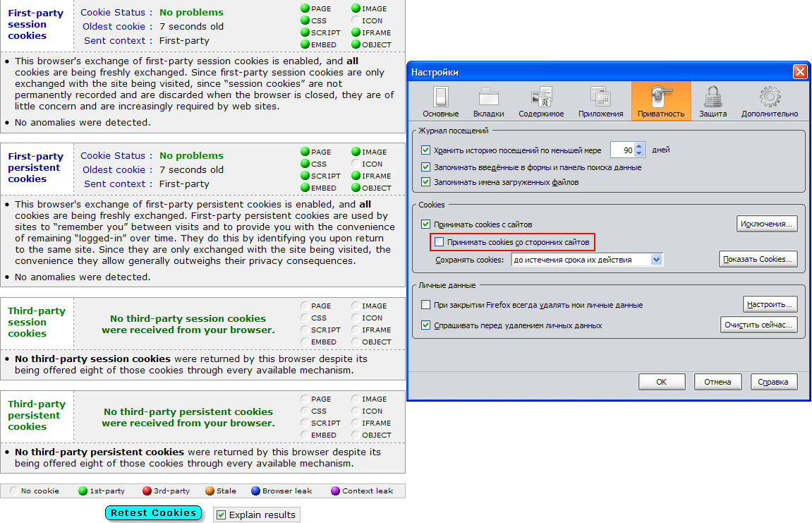Image resolution: width=812 pixels, height=523 pixels.
Task: Toggle Запоминать введённые в формы данные
Action: pyautogui.click(x=425, y=167)
